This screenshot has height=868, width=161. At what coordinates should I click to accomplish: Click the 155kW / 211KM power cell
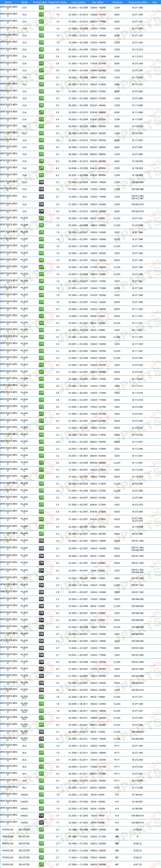point(98,836)
